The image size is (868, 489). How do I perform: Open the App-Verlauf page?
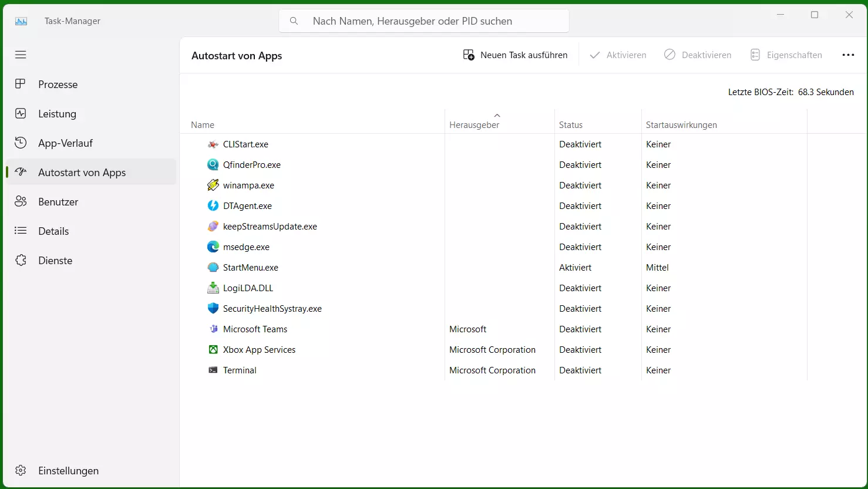point(91,143)
